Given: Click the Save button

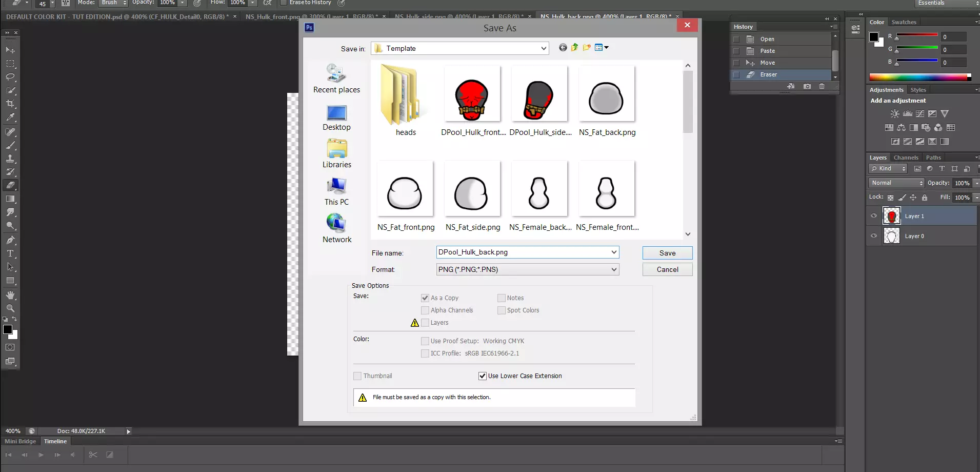Looking at the screenshot, I should tap(667, 253).
